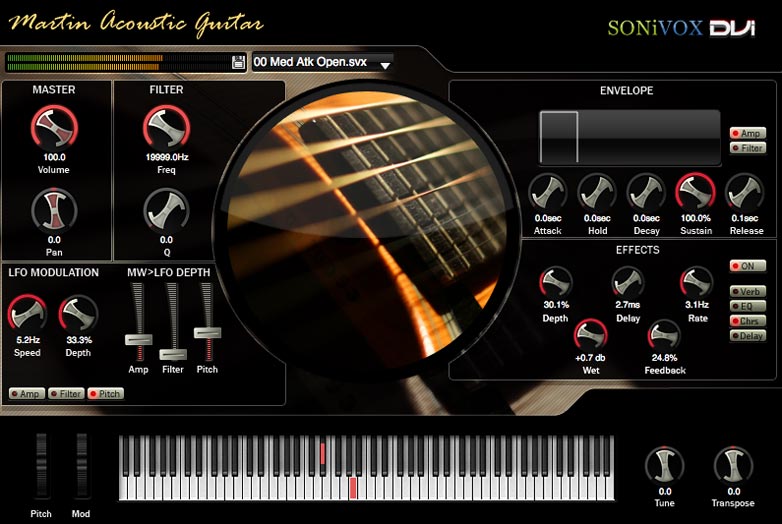Image resolution: width=782 pixels, height=524 pixels.
Task: Select the Chrs chorus effect button
Action: click(x=747, y=321)
